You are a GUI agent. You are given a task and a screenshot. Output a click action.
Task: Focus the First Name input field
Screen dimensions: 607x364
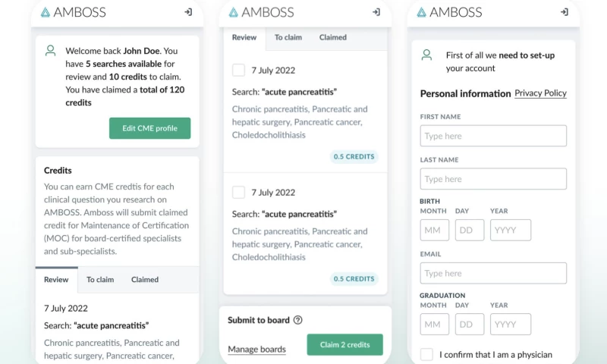pyautogui.click(x=493, y=136)
